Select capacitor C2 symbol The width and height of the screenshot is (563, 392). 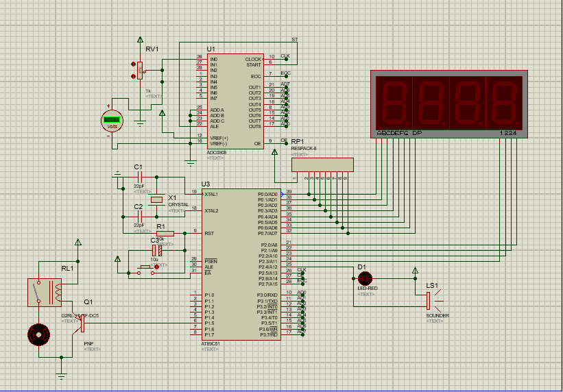click(140, 217)
